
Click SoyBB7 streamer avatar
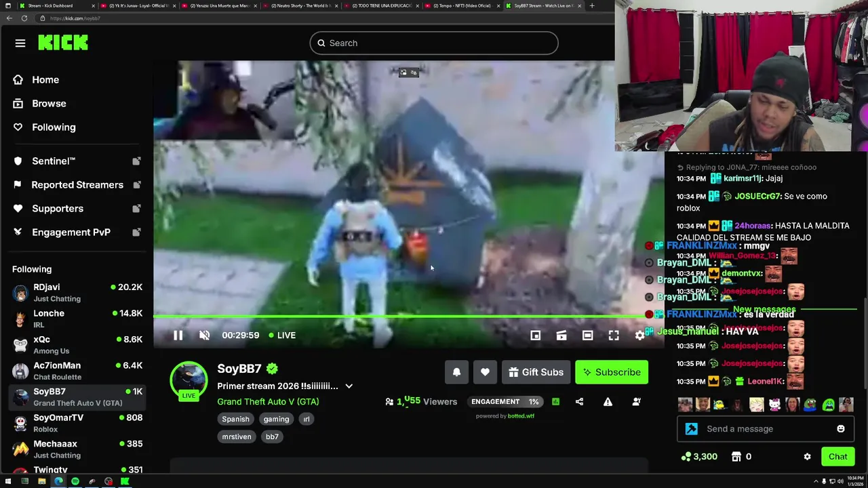(x=189, y=380)
